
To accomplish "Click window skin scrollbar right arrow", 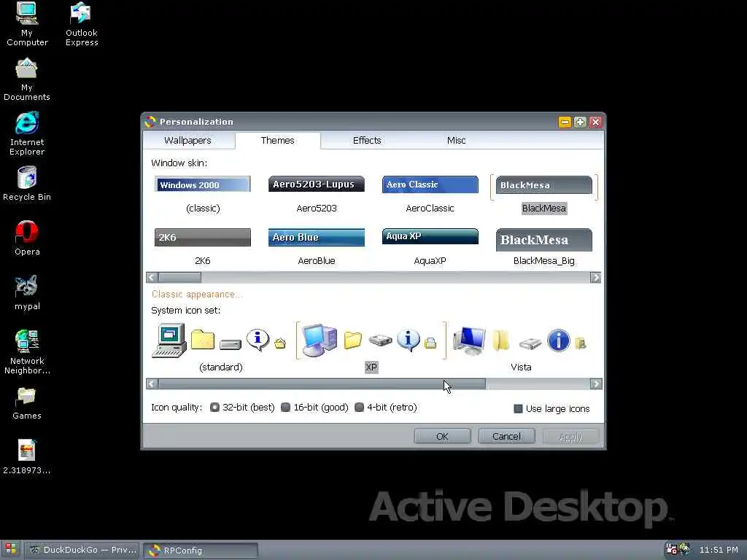I will pos(595,277).
